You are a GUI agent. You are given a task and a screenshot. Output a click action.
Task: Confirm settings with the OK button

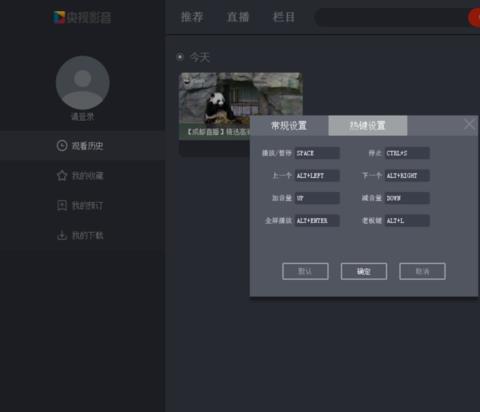pyautogui.click(x=364, y=271)
